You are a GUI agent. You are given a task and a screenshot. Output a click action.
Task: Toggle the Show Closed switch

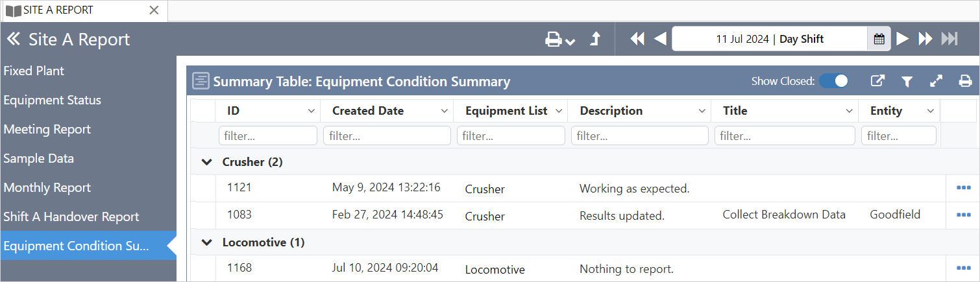coord(833,81)
